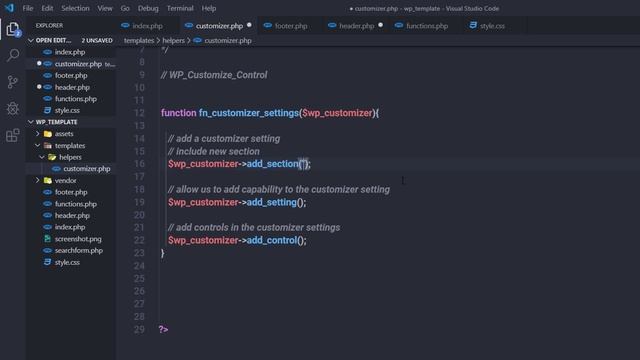Open header.php in WP_TEMPLATE tree
Screen dimensions: 640x360
pos(71,216)
